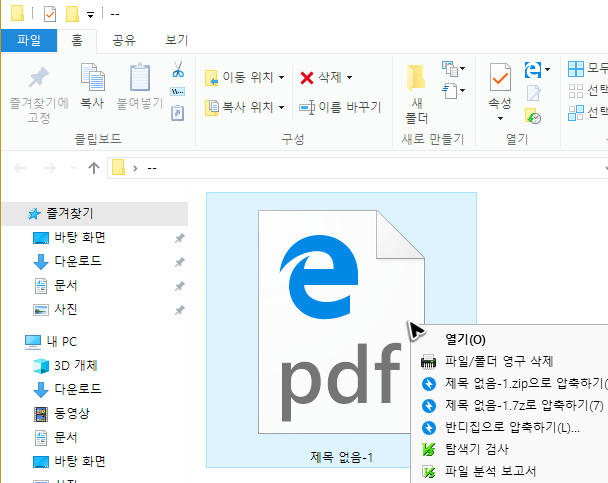The image size is (608, 483).
Task: Open the File (파일) tab
Action: tap(29, 40)
